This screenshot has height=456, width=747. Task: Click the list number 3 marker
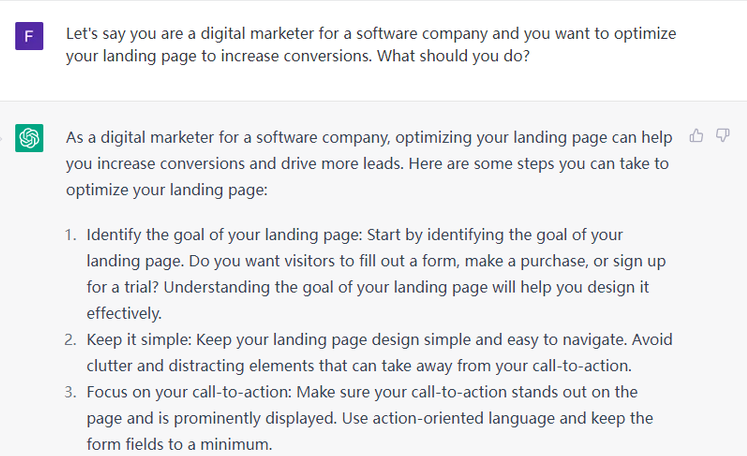70,391
